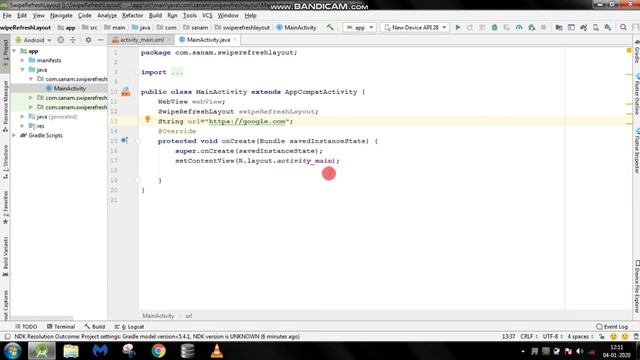
Task: Click the Attach Debugger to Android Process icon
Action: click(531, 27)
